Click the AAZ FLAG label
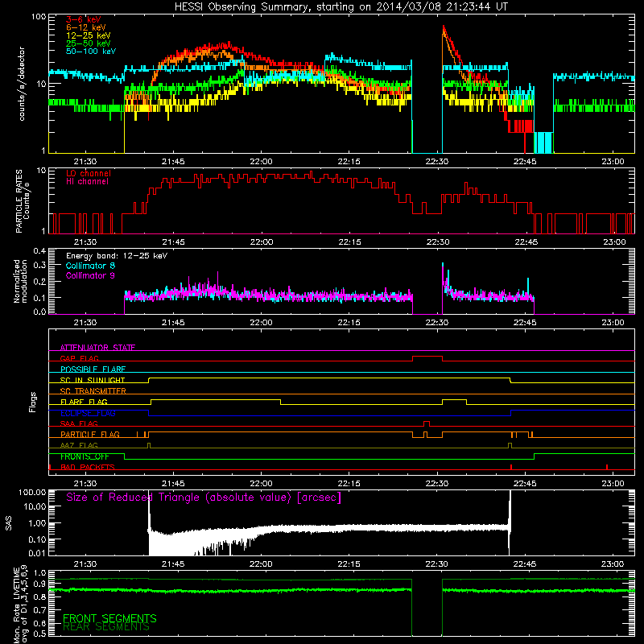The width and height of the screenshot is (644, 644). pyautogui.click(x=79, y=445)
